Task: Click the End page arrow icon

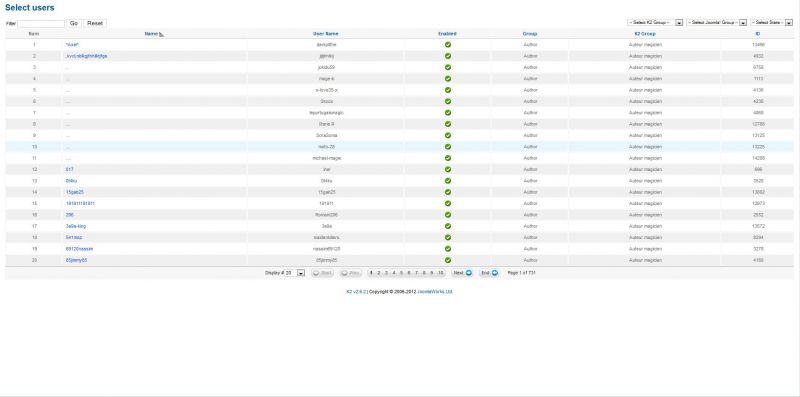Action: pyautogui.click(x=494, y=273)
